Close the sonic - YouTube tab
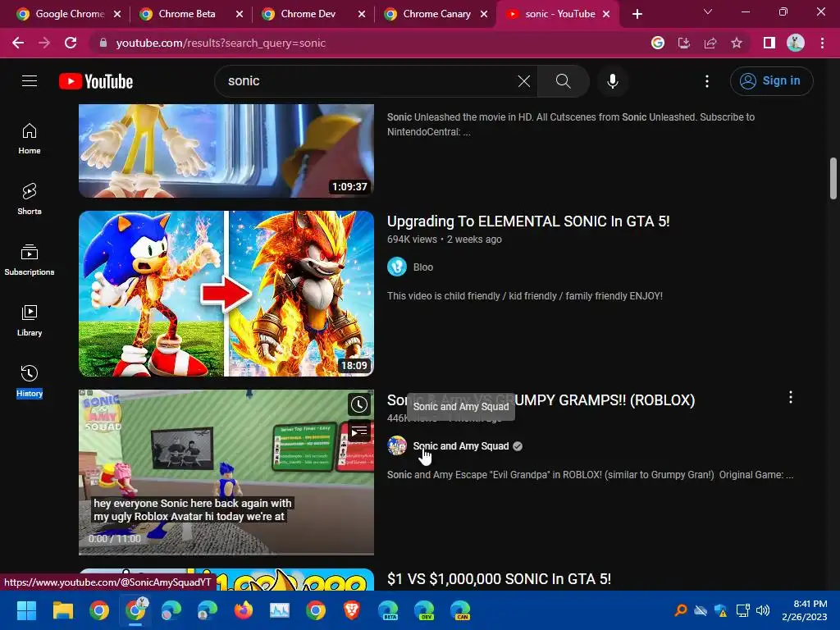 point(606,14)
